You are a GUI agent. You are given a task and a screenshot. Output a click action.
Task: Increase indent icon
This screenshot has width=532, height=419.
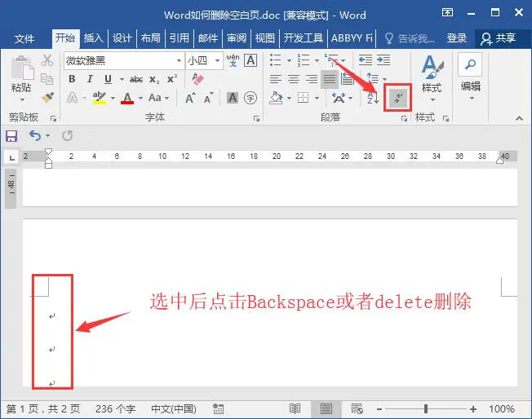(x=383, y=60)
